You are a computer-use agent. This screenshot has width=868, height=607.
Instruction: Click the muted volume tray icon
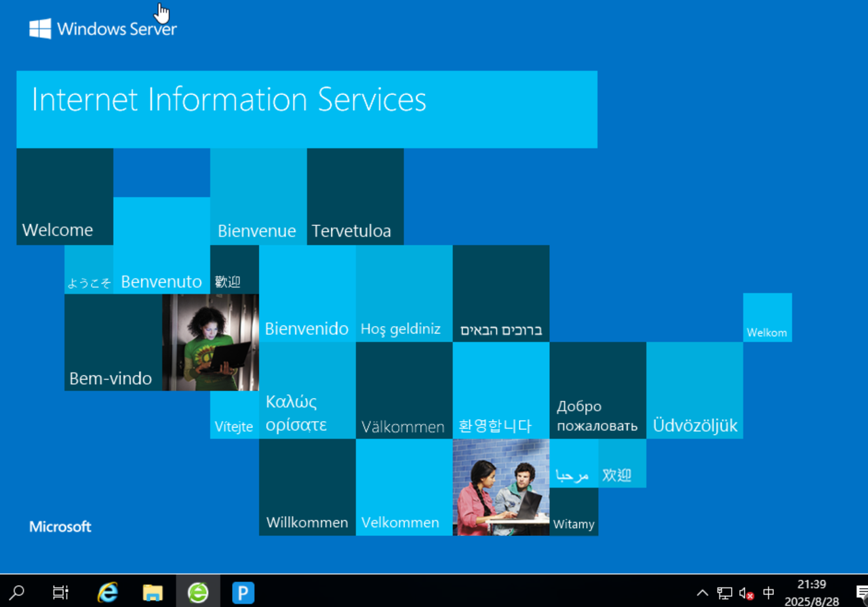point(747,593)
